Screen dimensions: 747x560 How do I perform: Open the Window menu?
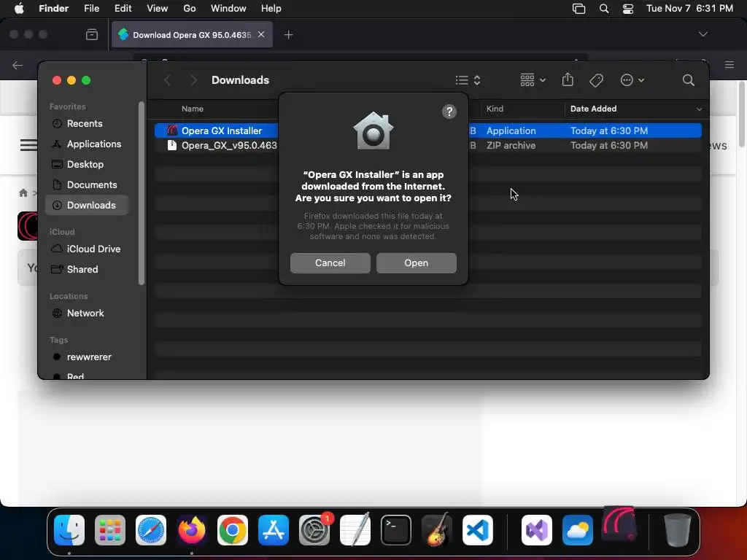[x=228, y=9]
